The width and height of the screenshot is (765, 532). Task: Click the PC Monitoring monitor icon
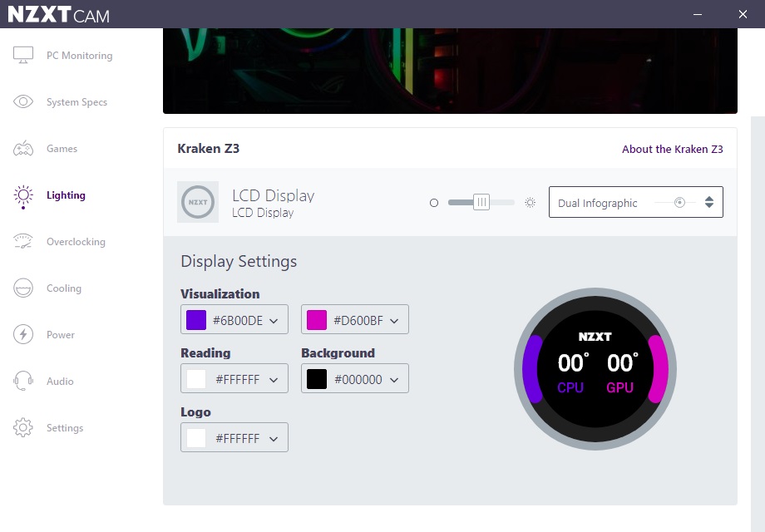click(23, 55)
